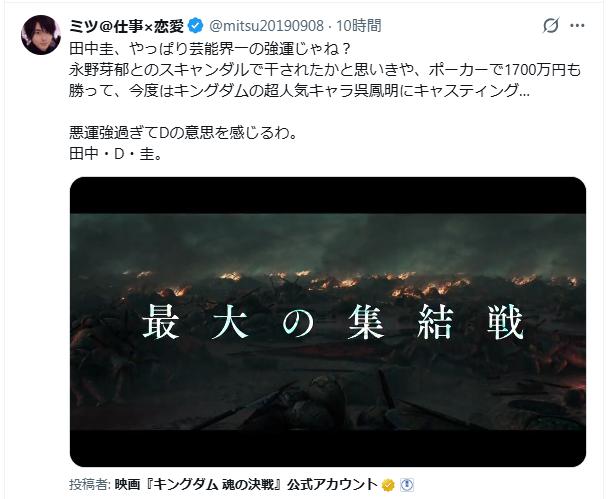Open the three-dot More options menu

coord(577,26)
